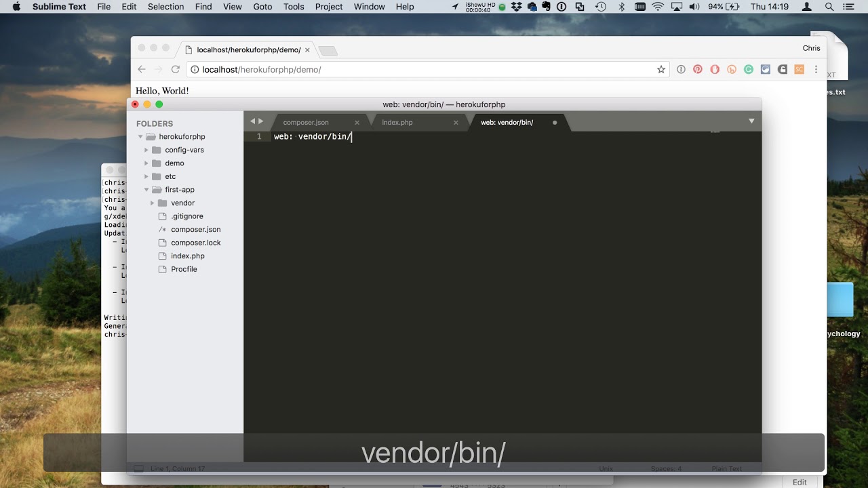868x488 pixels.
Task: Expand the config-vars folder
Action: pos(146,150)
